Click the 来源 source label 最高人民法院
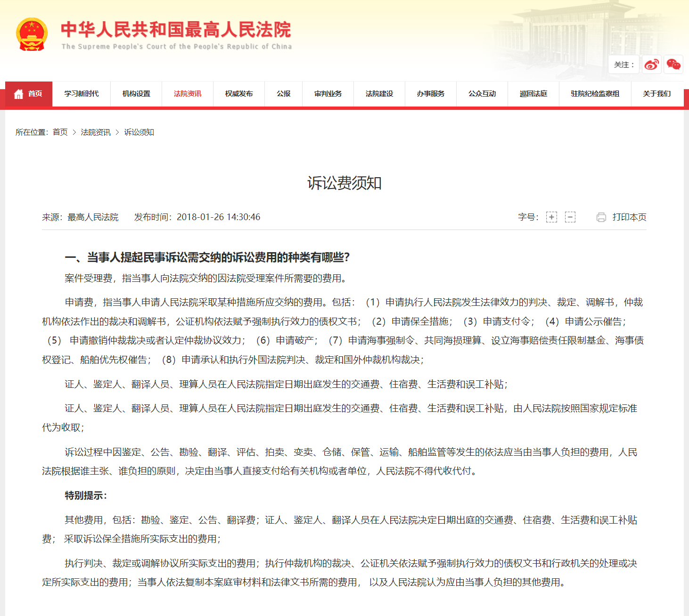689x616 pixels. click(x=92, y=217)
